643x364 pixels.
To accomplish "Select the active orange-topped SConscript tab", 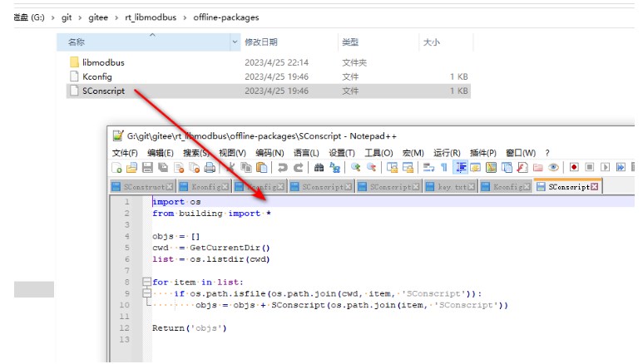I will (567, 186).
